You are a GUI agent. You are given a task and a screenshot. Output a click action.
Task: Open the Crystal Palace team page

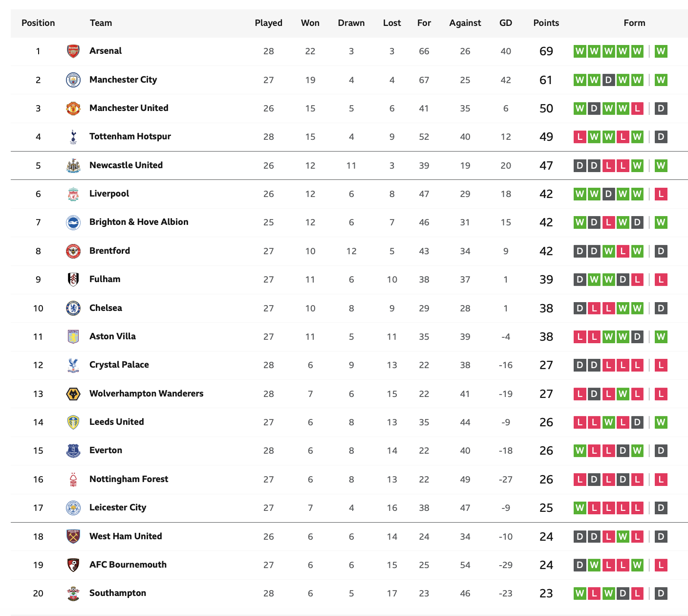pyautogui.click(x=119, y=365)
